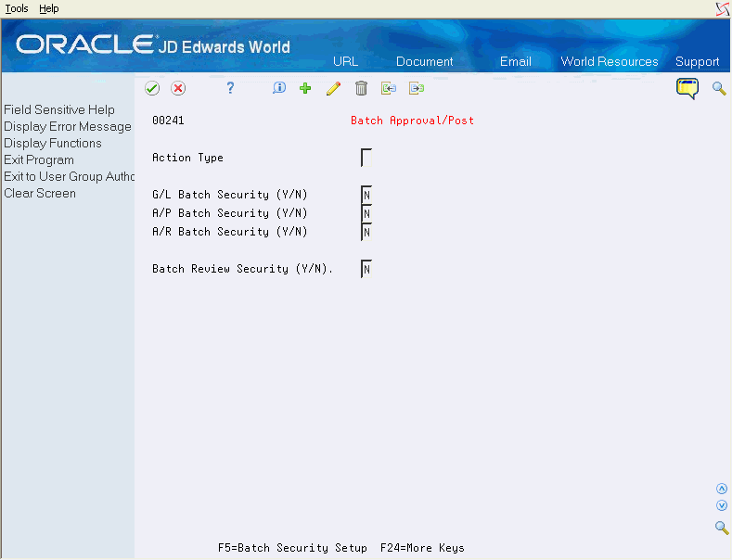Click the A/P Batch Security field
This screenshot has height=560, width=732.
point(366,213)
